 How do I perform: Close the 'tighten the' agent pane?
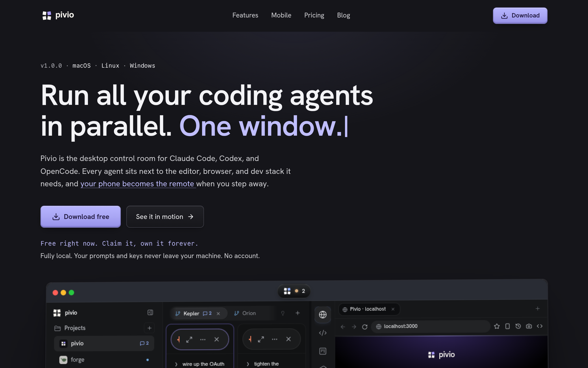click(x=288, y=339)
